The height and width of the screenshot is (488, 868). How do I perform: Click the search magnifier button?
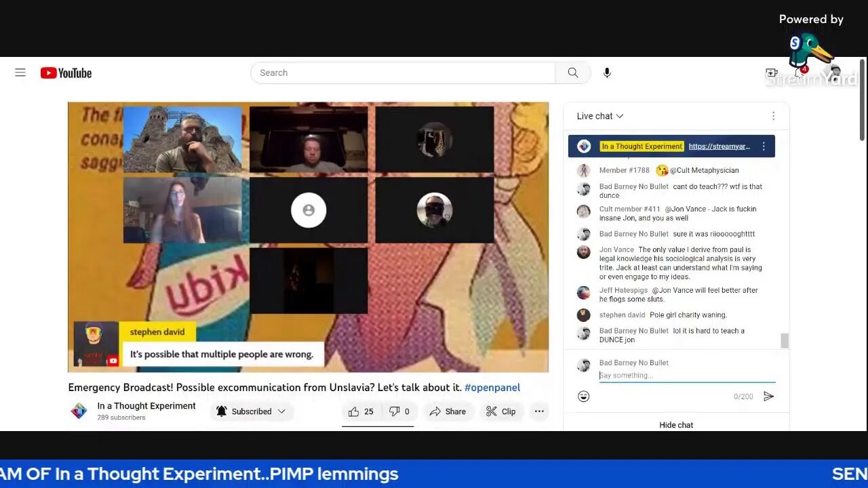(573, 73)
